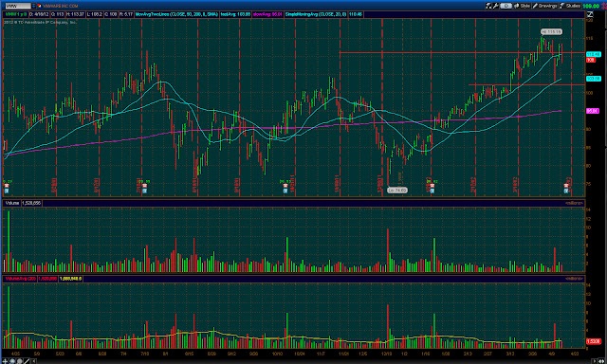Click the Volume study label
The height and width of the screenshot is (364, 607).
12,203
